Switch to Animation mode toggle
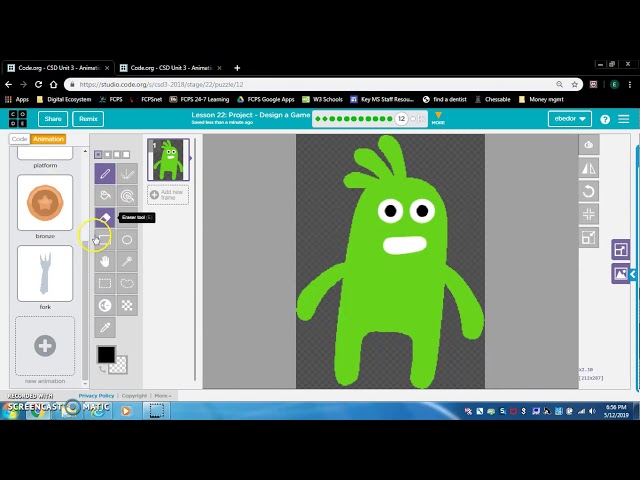 tap(48, 139)
